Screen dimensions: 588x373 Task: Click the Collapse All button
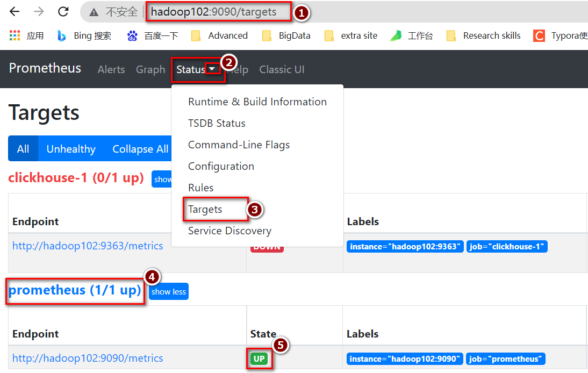point(140,148)
